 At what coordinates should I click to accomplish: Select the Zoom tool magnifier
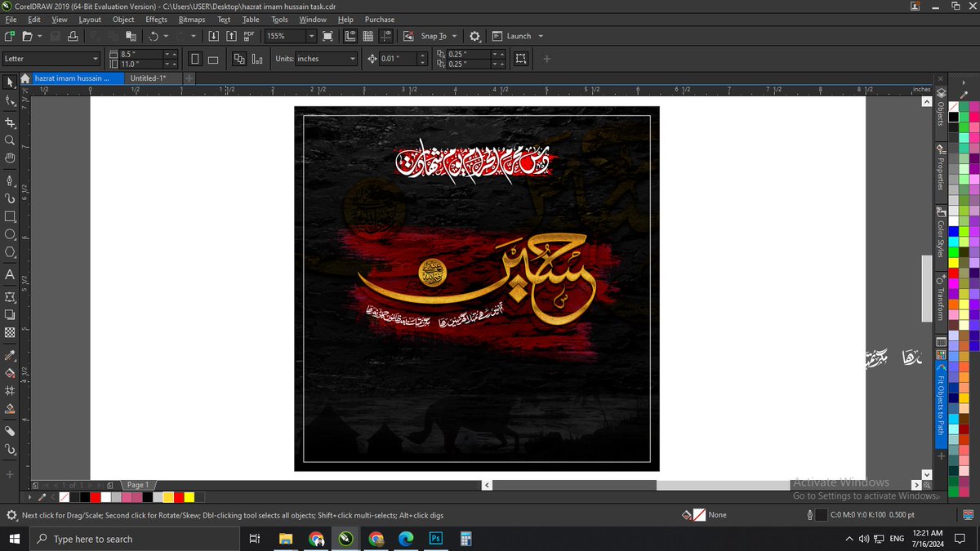(10, 140)
